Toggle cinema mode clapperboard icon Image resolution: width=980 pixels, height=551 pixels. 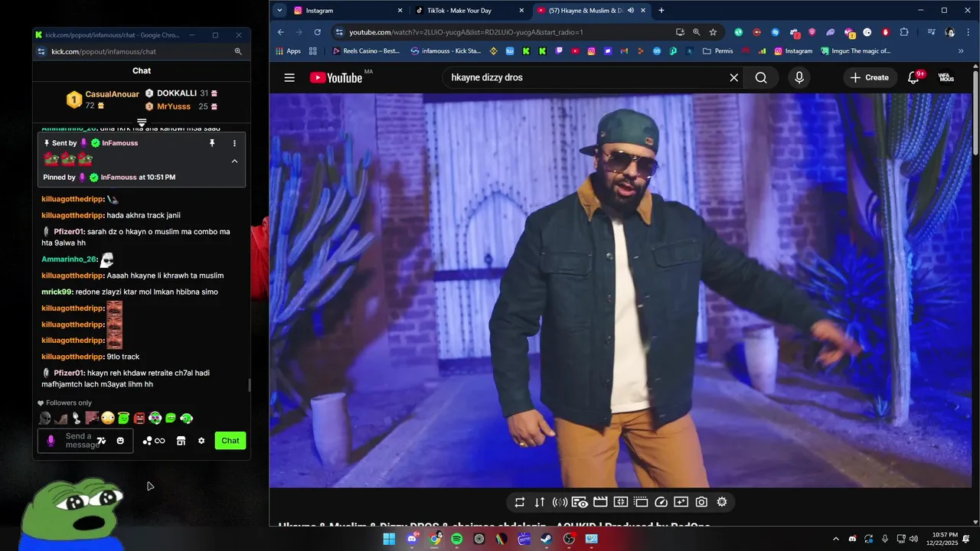(600, 502)
